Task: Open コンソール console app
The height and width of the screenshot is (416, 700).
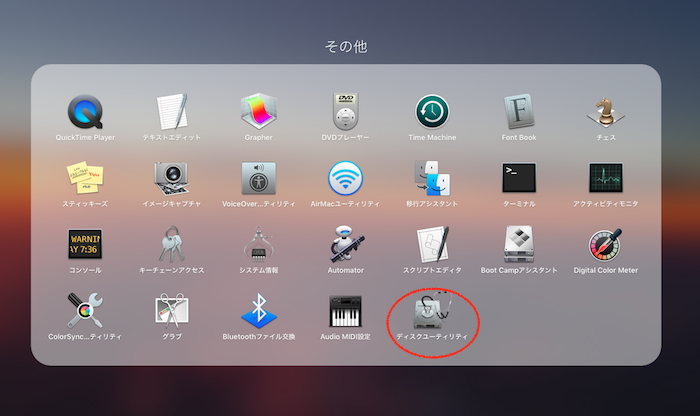Action: [85, 244]
